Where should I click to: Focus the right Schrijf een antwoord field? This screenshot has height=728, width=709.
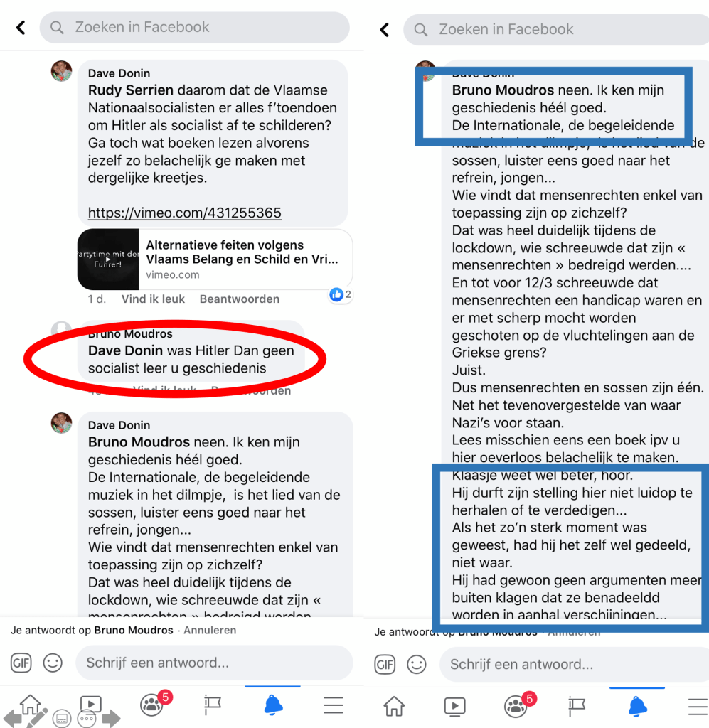[575, 665]
